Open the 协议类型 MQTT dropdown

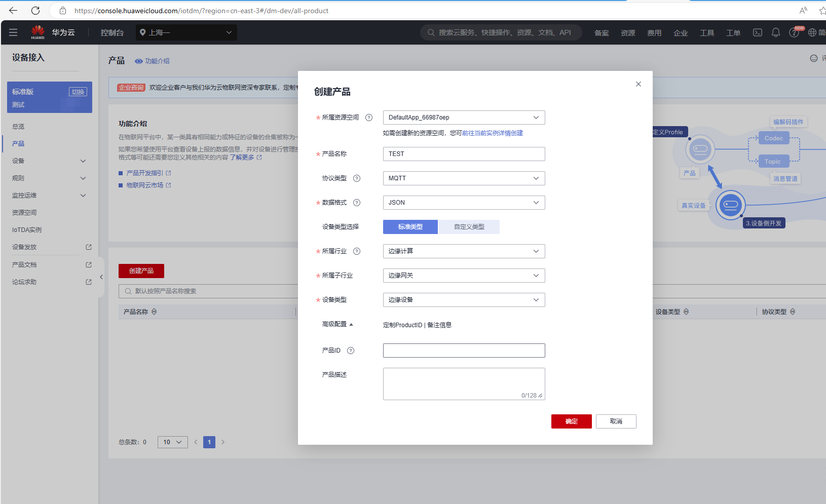(464, 178)
